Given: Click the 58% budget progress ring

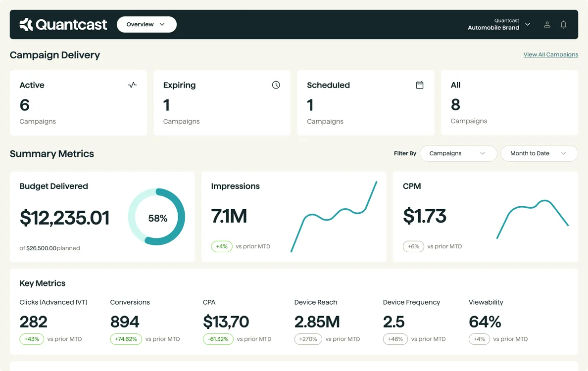Looking at the screenshot, I should tap(156, 217).
